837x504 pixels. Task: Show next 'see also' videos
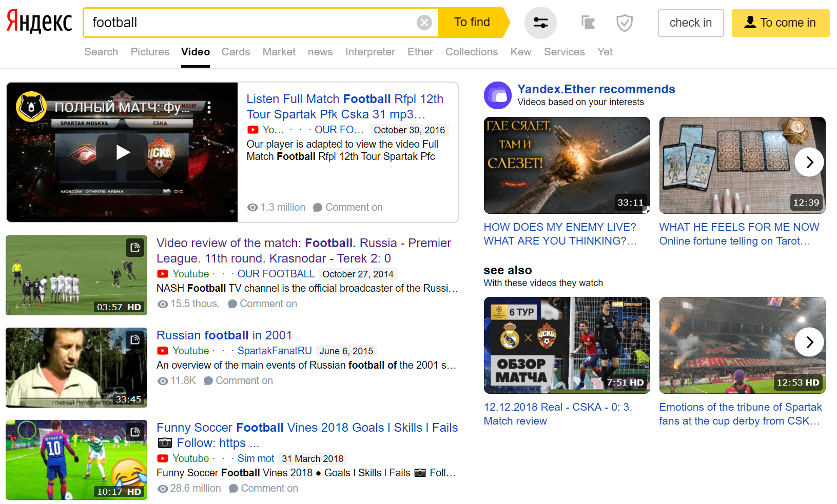coord(809,342)
